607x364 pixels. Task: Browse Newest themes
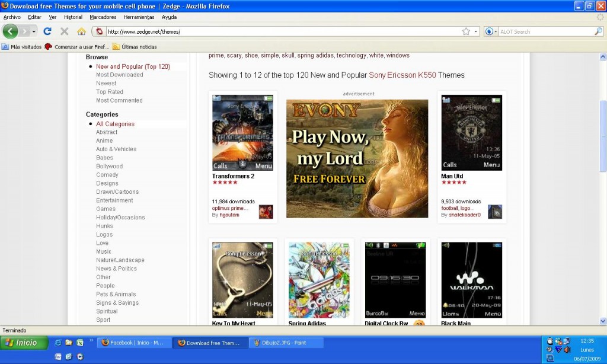(106, 83)
